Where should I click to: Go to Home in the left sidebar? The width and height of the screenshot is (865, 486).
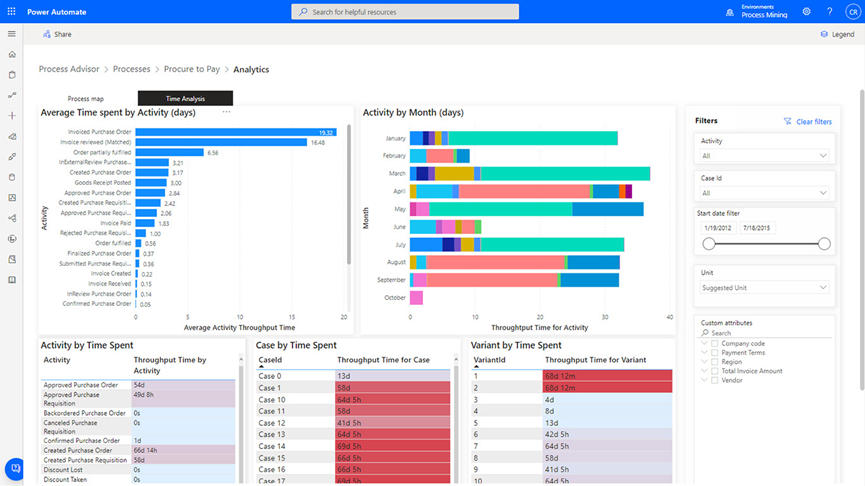point(12,55)
